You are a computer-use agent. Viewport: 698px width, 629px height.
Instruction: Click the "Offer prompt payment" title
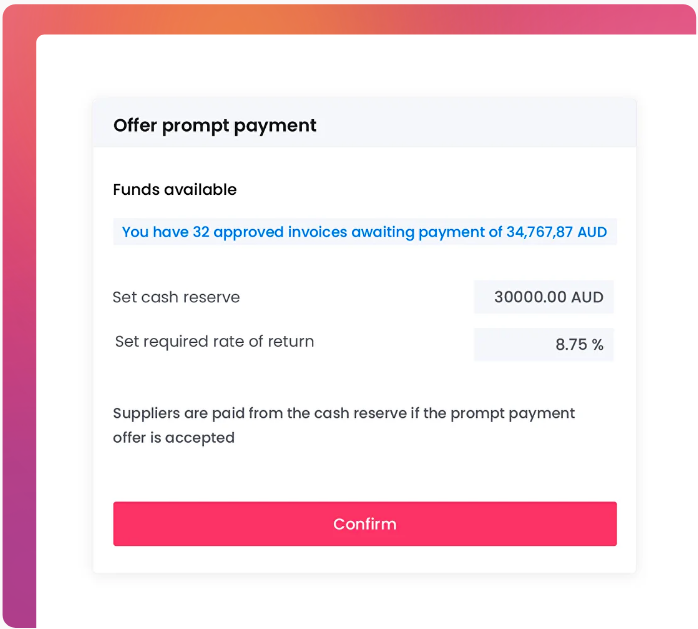pyautogui.click(x=215, y=126)
